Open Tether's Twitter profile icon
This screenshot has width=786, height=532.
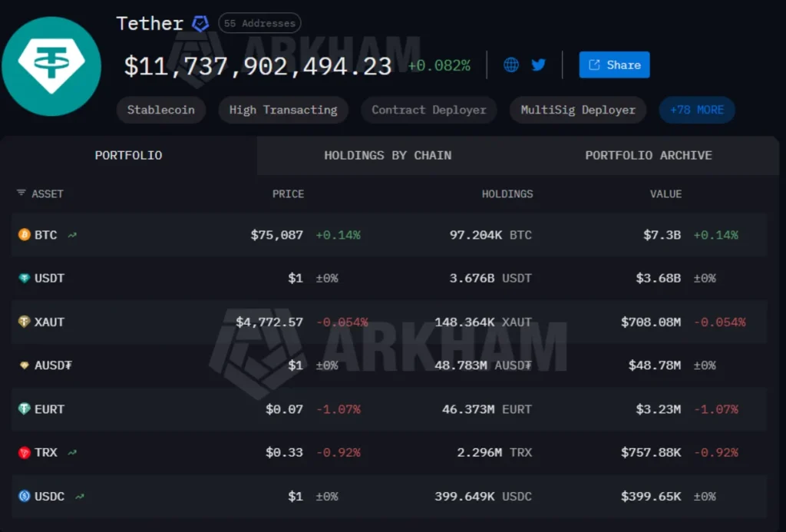(538, 65)
